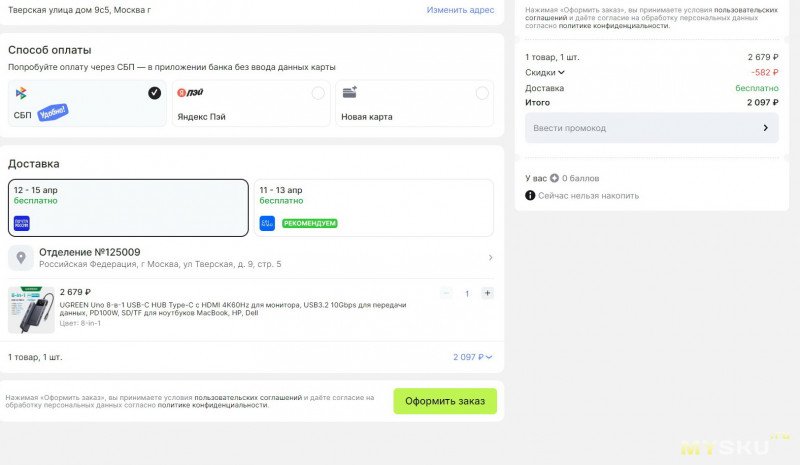The height and width of the screenshot is (465, 800).
Task: Expand the Скидки discount details
Action: (545, 72)
